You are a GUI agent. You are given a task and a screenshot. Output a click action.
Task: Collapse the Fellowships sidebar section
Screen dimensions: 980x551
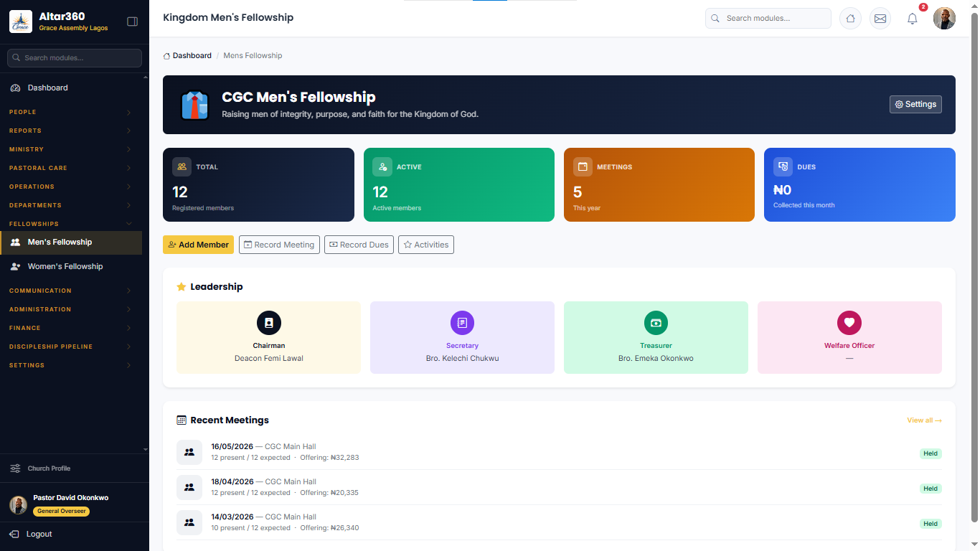point(70,224)
